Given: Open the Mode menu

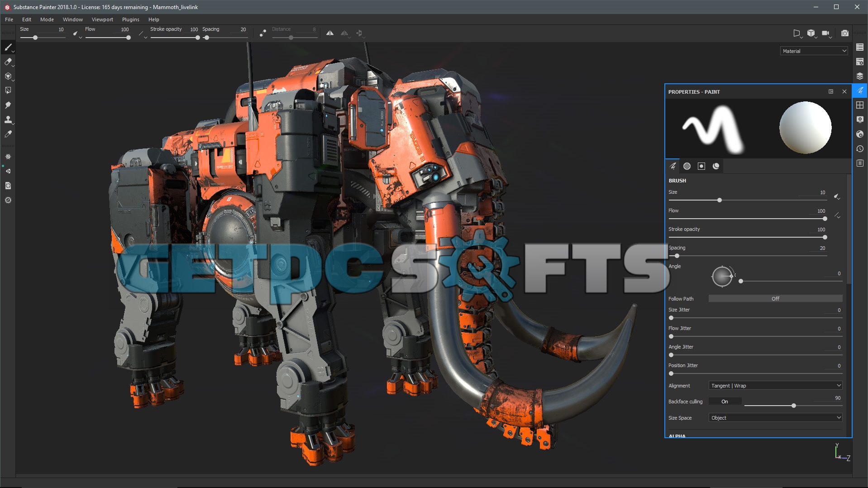Looking at the screenshot, I should click(x=47, y=19).
